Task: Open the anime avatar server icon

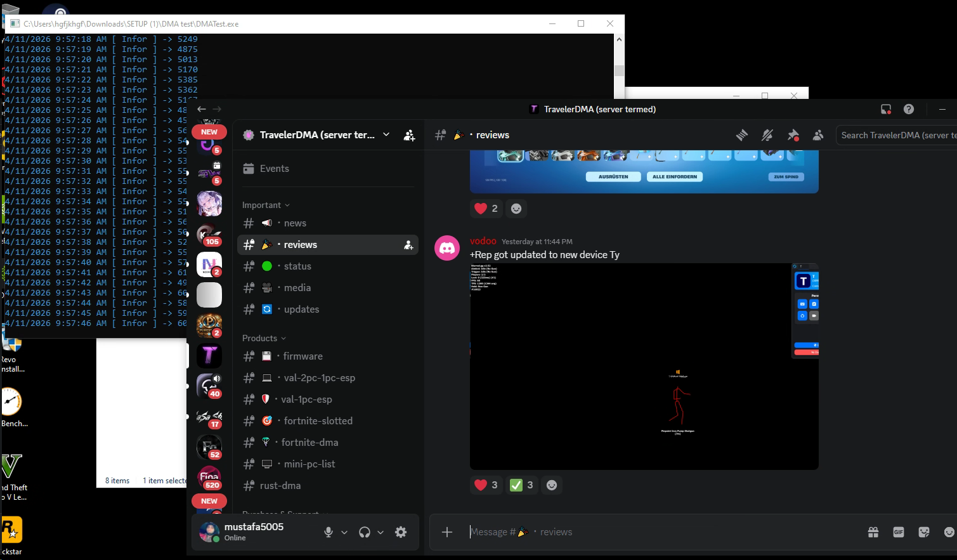Action: pyautogui.click(x=209, y=204)
